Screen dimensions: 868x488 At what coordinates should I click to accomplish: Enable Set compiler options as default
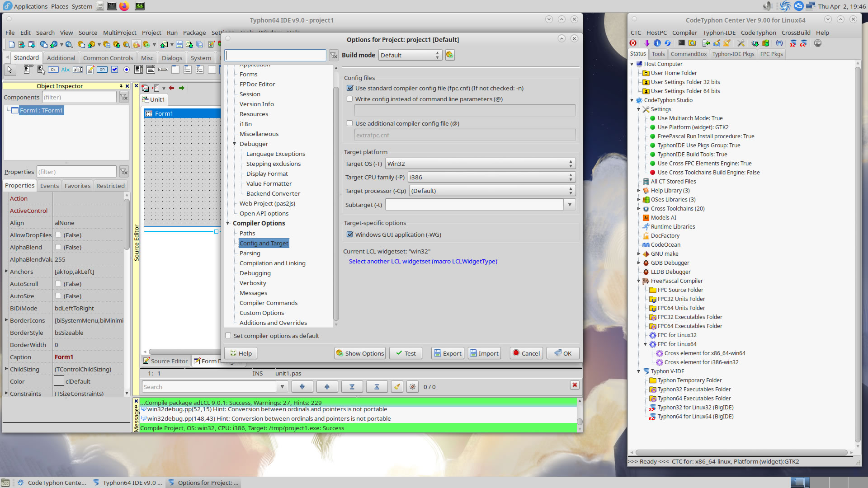pyautogui.click(x=228, y=336)
